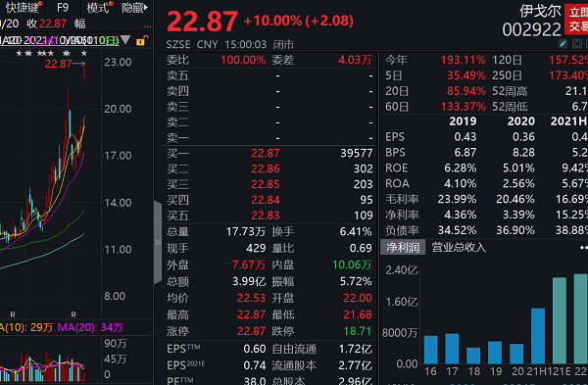Click the 买一 volume 39577
The height and width of the screenshot is (385, 588).
coord(357,154)
